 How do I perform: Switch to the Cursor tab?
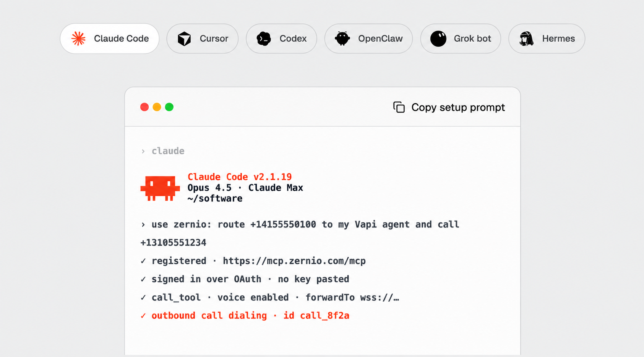click(x=203, y=39)
